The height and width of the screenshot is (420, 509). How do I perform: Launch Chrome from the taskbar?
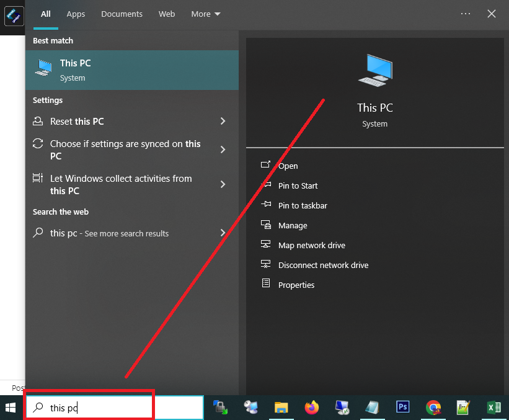point(433,408)
